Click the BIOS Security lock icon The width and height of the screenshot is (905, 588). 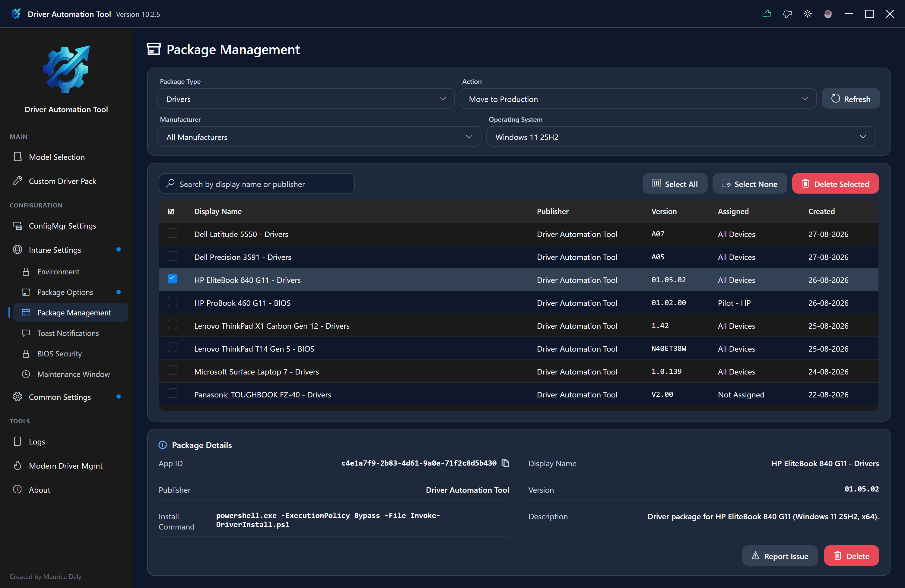point(26,354)
